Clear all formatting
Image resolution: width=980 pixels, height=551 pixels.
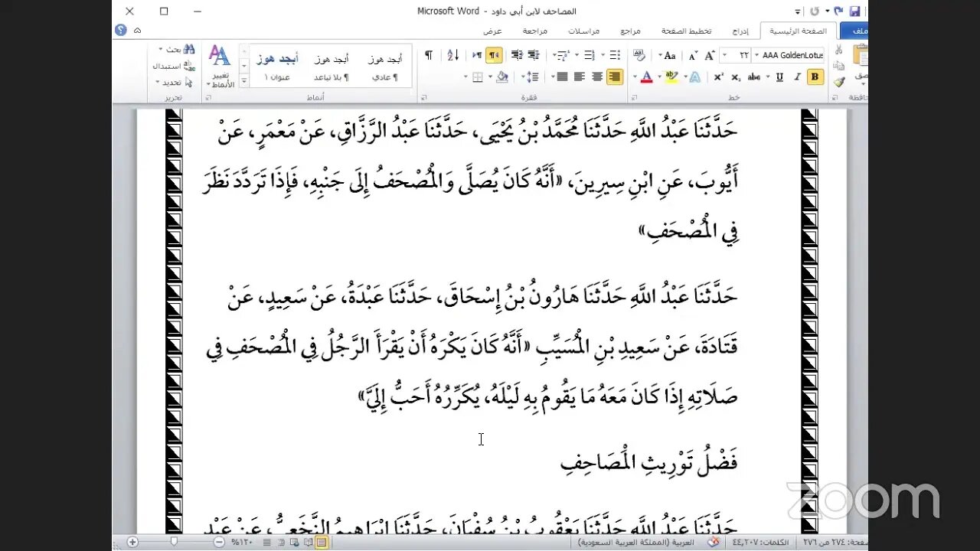[639, 55]
